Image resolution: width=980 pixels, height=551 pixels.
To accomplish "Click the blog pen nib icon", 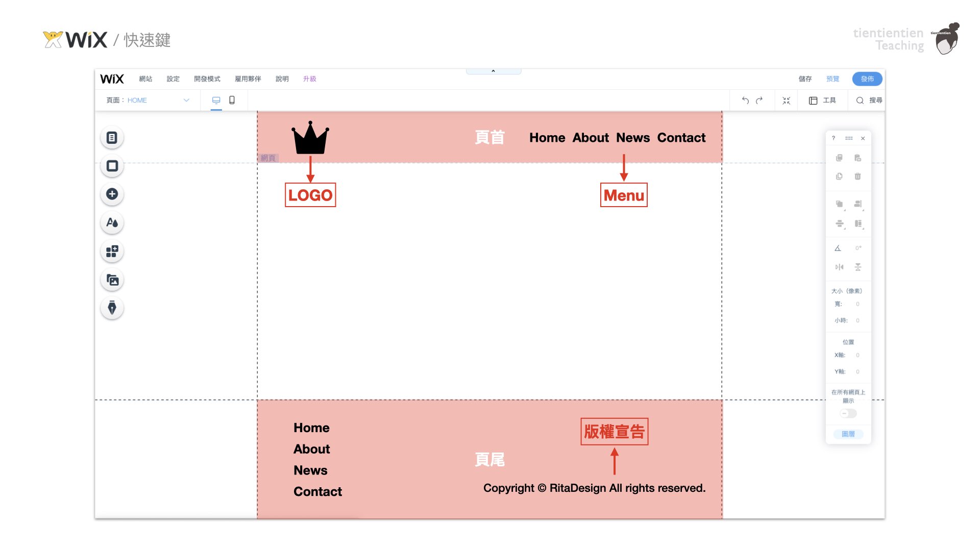I will coord(112,308).
